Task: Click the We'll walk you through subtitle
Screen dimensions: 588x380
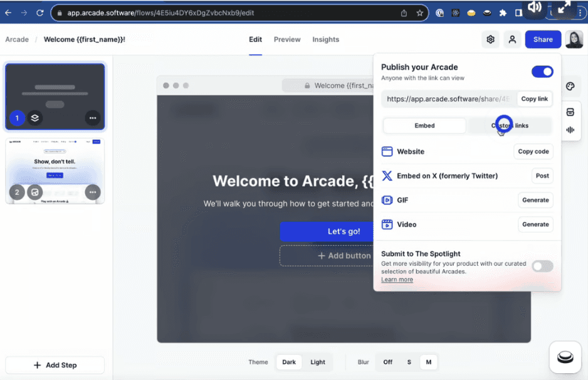Action: coord(288,204)
